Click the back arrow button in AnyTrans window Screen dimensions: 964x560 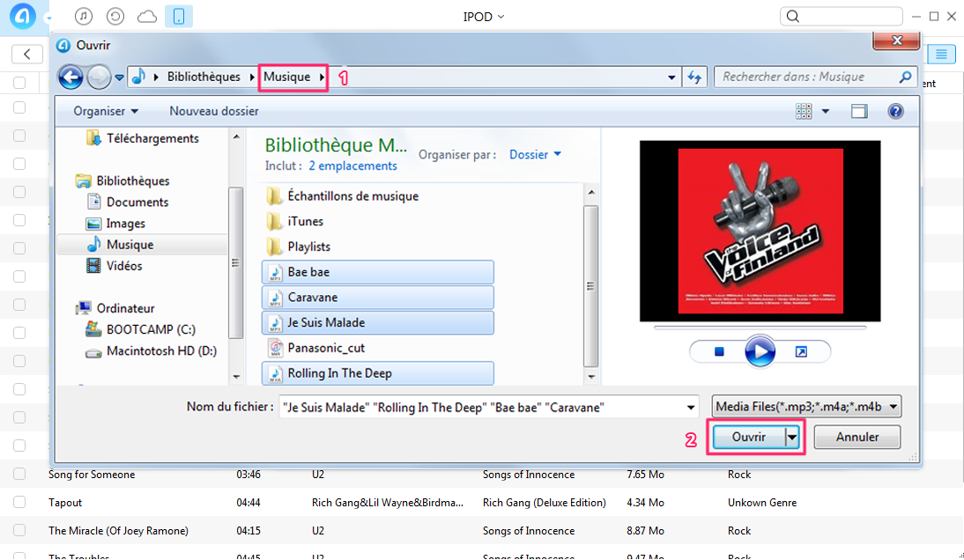[27, 54]
